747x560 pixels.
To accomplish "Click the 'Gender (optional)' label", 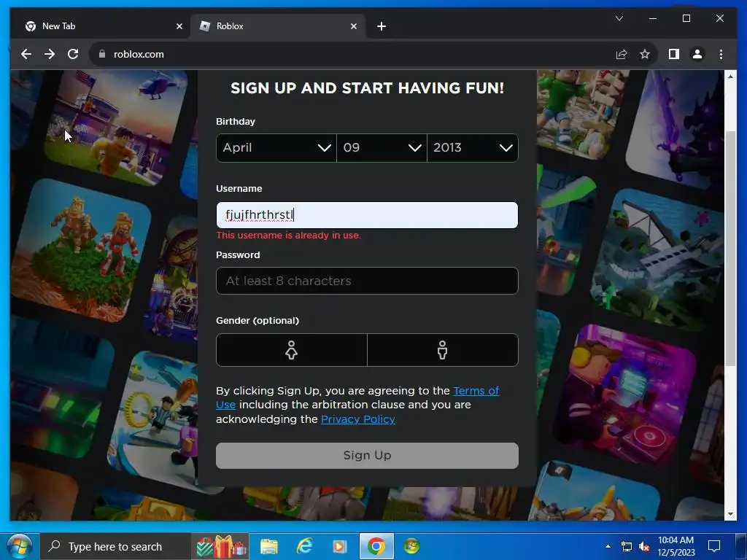I will point(258,321).
